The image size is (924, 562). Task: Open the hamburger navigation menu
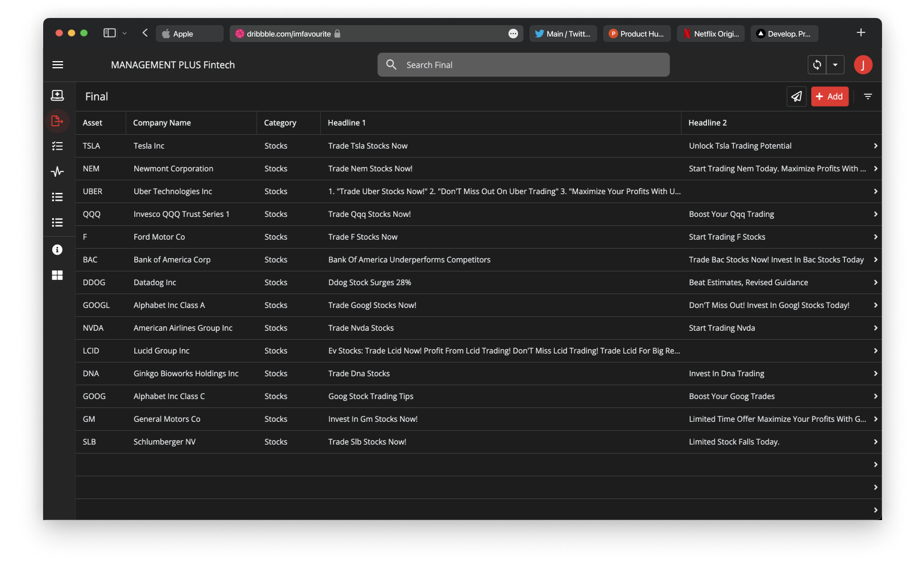(58, 65)
